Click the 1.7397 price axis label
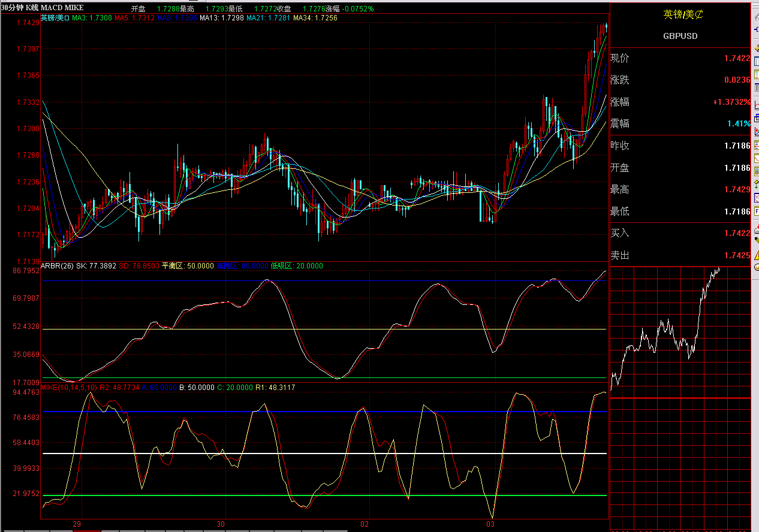 pyautogui.click(x=28, y=49)
